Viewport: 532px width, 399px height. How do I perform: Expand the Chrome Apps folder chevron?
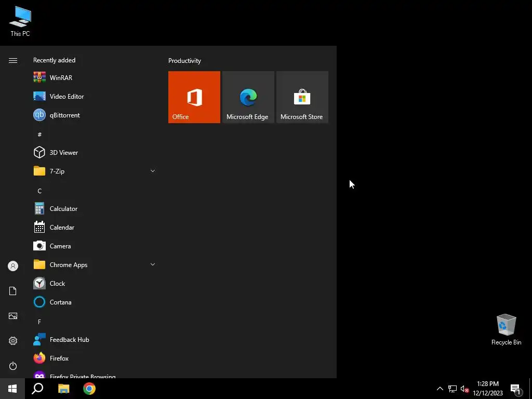tap(153, 264)
